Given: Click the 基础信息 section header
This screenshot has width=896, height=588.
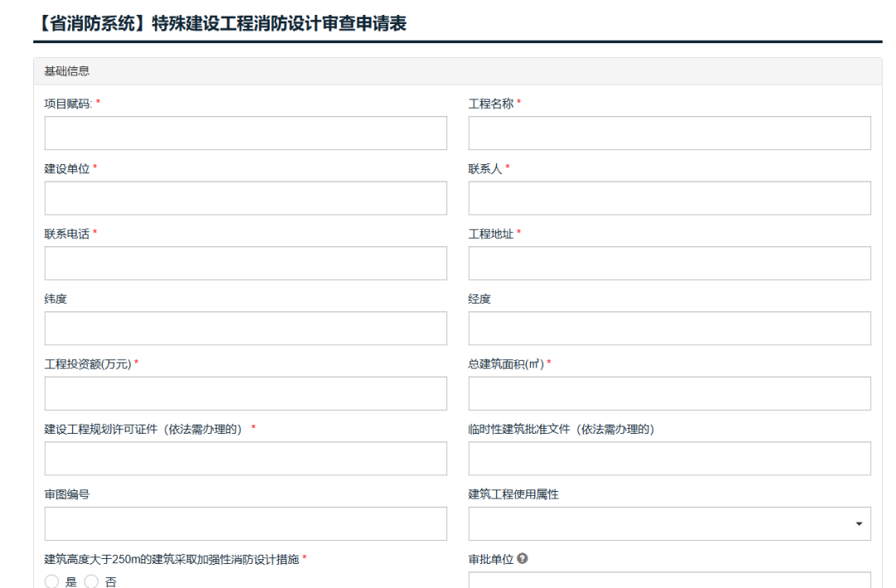Looking at the screenshot, I should (x=58, y=71).
